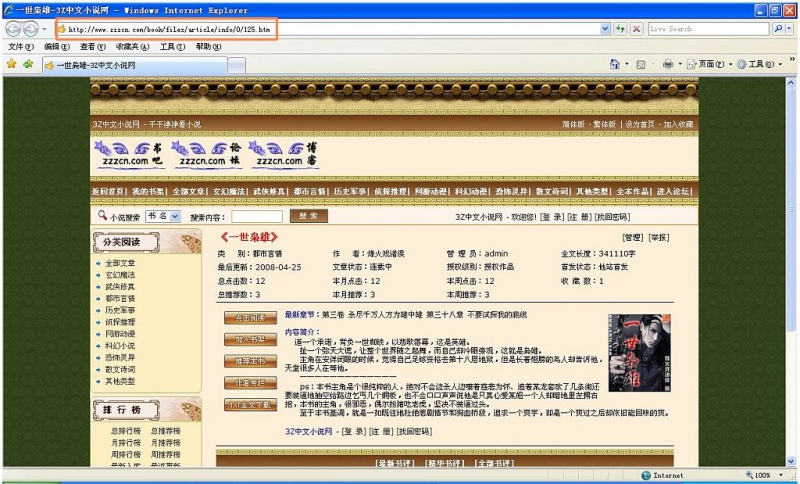The image size is (800, 484).
Task: Click the zzzcn.com 论坛 logo
Action: pos(206,155)
